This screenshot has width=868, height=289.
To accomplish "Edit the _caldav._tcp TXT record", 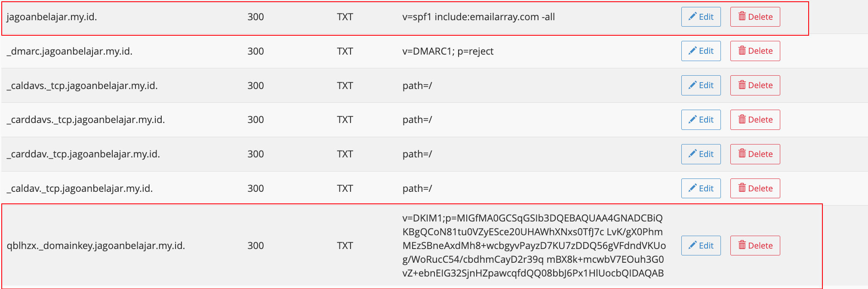I will coord(701,188).
